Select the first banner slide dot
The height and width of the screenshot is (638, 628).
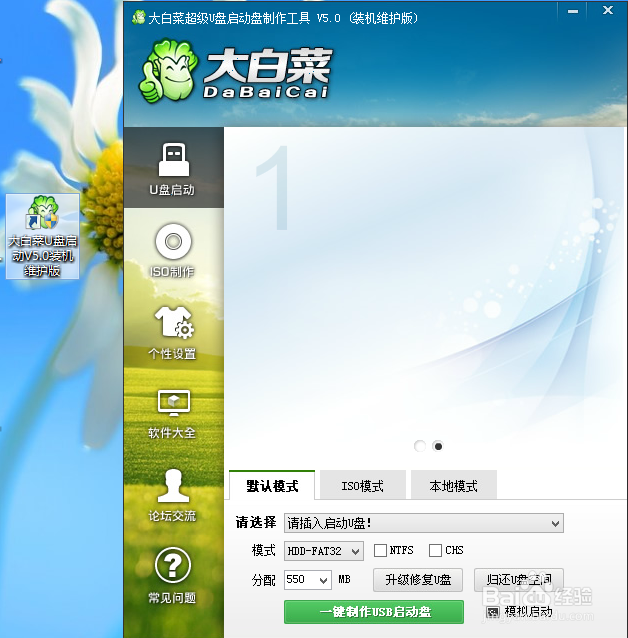point(420,446)
